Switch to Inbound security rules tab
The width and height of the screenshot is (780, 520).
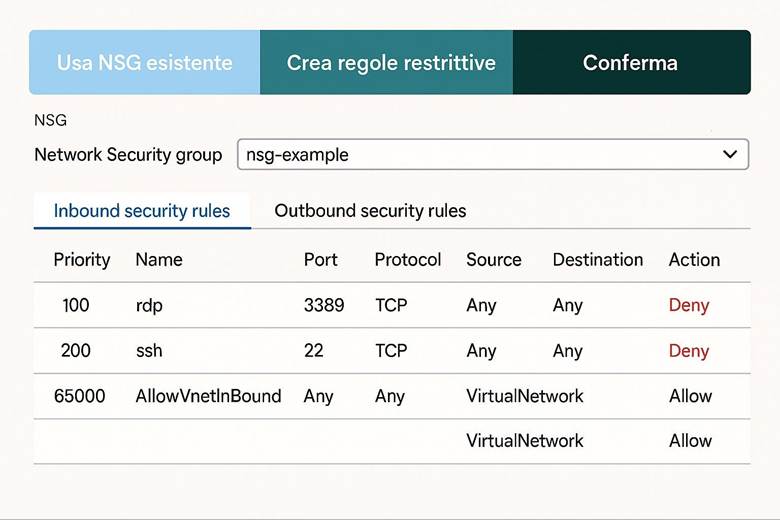tap(142, 211)
